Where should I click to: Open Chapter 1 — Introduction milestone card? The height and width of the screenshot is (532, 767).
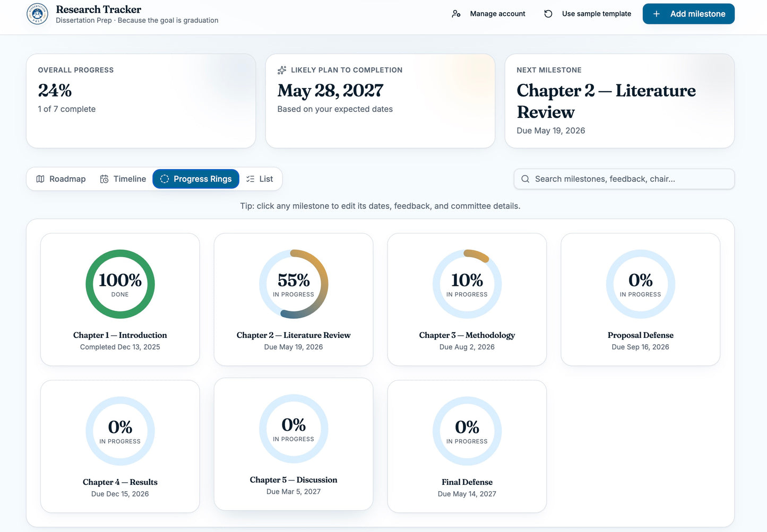click(x=120, y=300)
